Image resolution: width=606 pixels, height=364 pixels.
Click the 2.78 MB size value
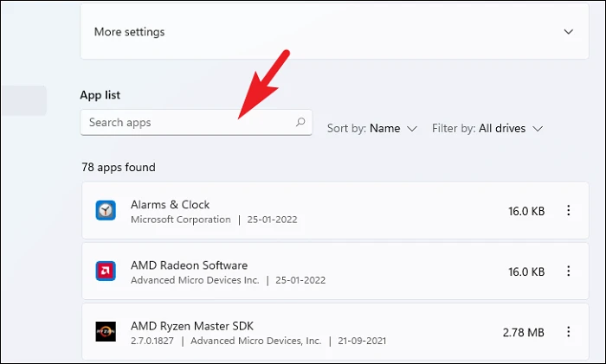523,332
